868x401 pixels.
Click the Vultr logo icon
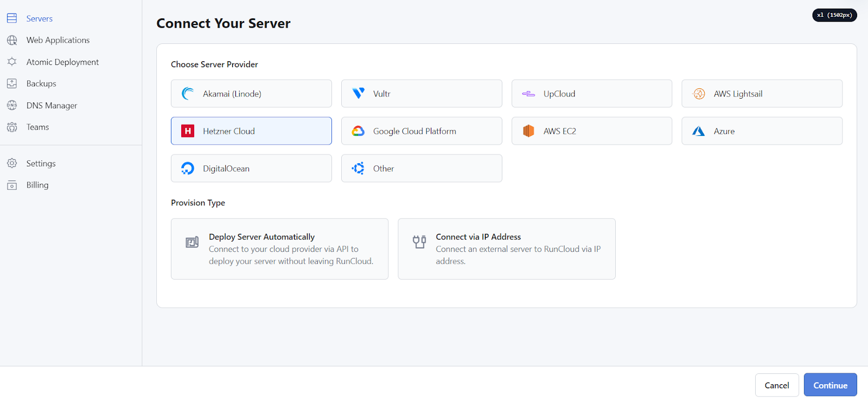(x=358, y=94)
